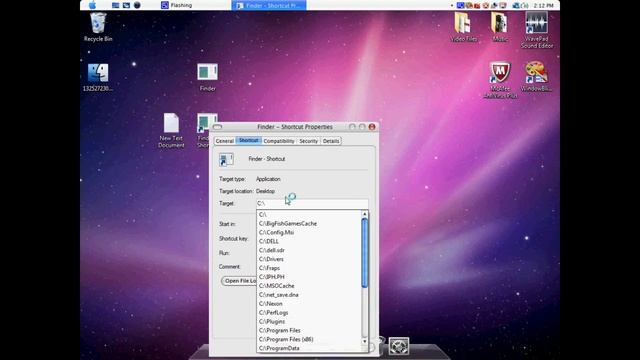Choose C:\ProgramData suggestion
Viewport: 640px width, 360px height.
tap(309, 348)
